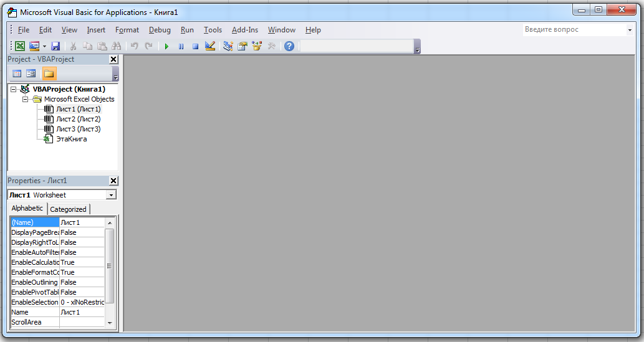Open Project panel toolbar options arrow
The height and width of the screenshot is (342, 644).
(115, 74)
